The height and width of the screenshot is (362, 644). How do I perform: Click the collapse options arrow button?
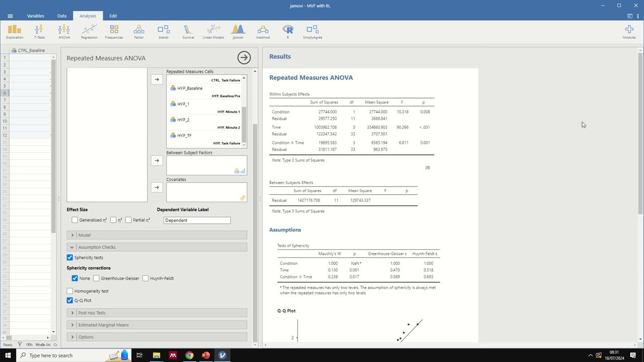click(244, 57)
